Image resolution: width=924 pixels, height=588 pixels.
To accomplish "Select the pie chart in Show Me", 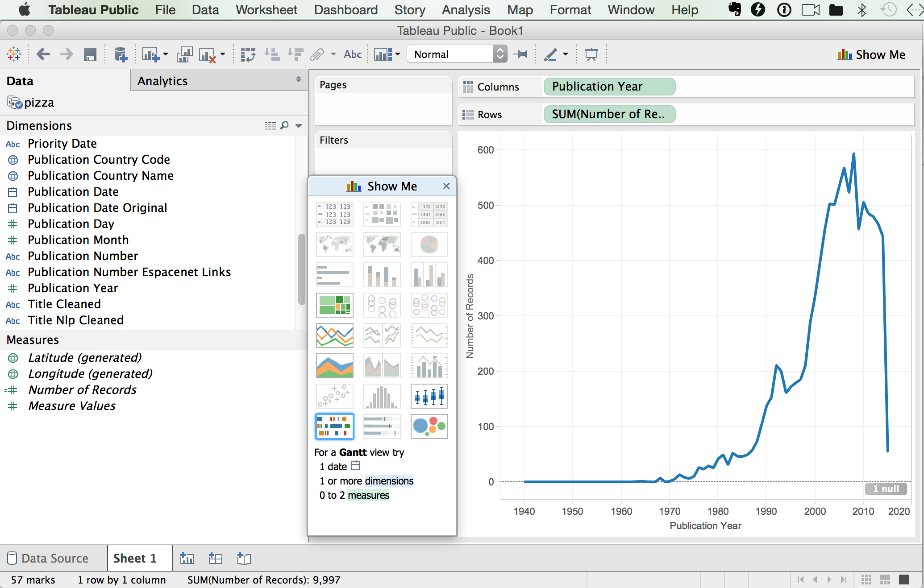I will (429, 244).
